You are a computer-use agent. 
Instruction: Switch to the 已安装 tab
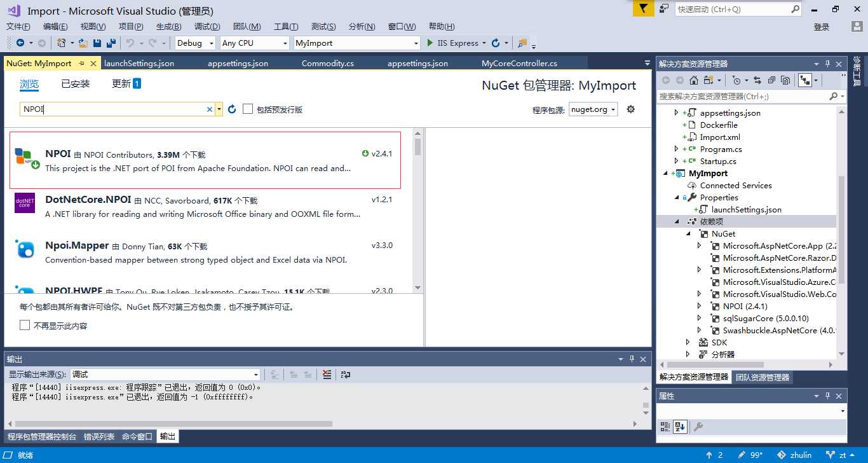(x=76, y=84)
